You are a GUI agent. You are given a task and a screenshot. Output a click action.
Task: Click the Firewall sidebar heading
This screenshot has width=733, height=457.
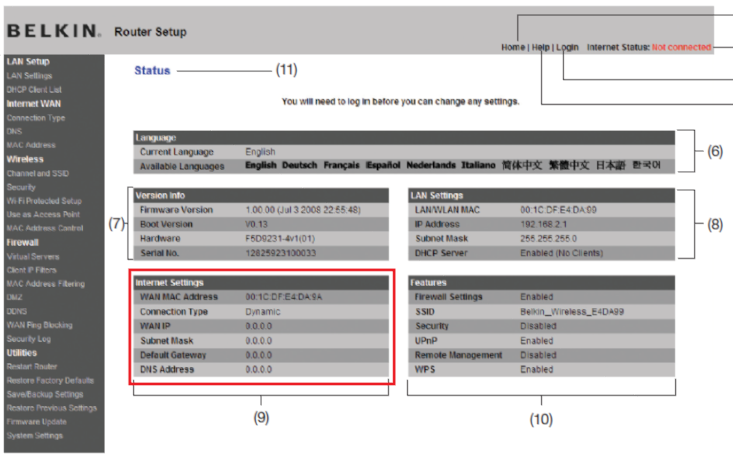22,243
